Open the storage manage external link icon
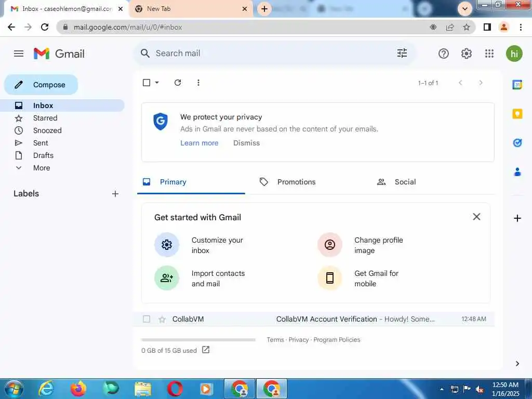 coord(206,350)
